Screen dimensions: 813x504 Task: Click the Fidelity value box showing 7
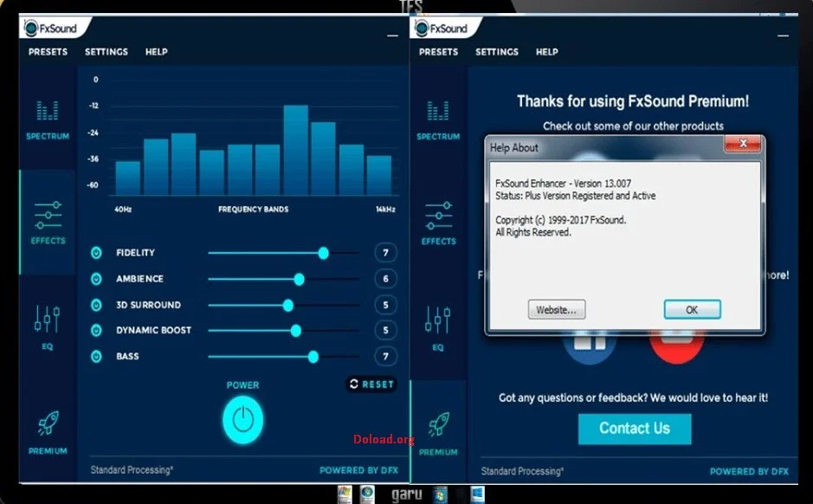click(385, 253)
